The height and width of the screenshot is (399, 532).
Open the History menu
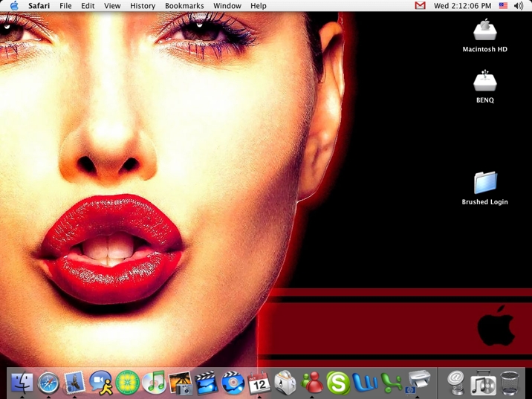(x=143, y=6)
